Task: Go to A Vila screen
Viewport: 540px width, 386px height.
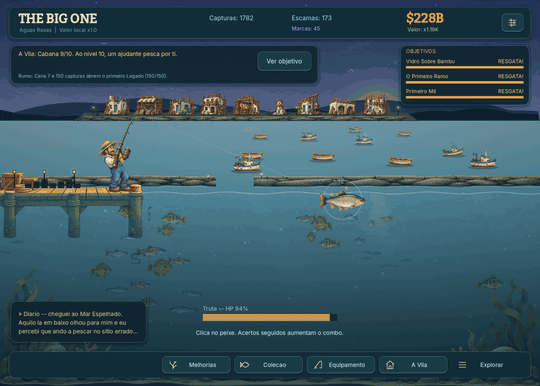Action: click(413, 365)
